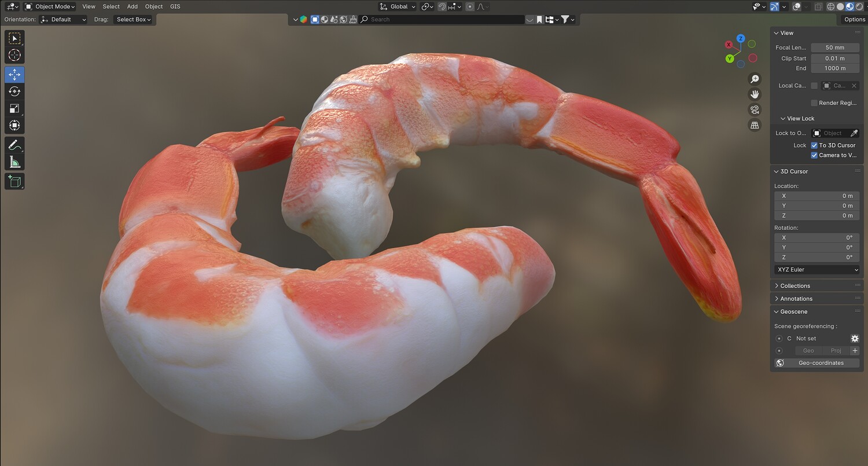Switch to rendered viewport shading
Screen dimensions: 868x466
pos(859,6)
